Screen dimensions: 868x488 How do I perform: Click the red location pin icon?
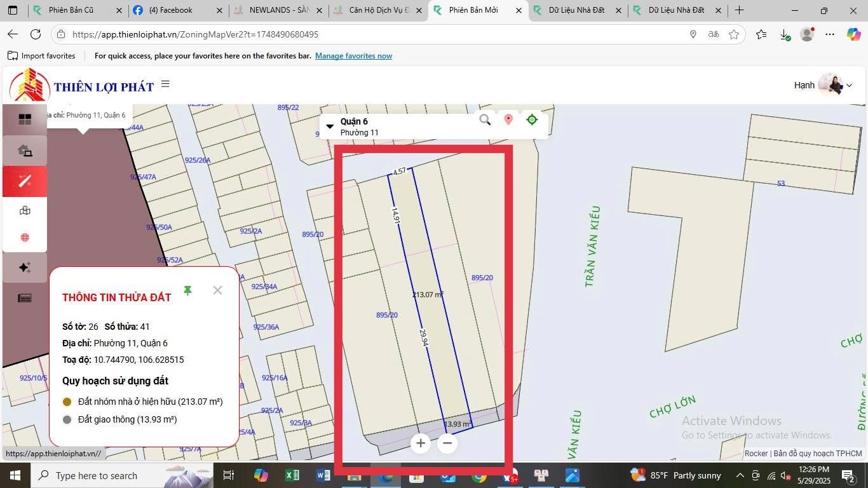click(508, 119)
